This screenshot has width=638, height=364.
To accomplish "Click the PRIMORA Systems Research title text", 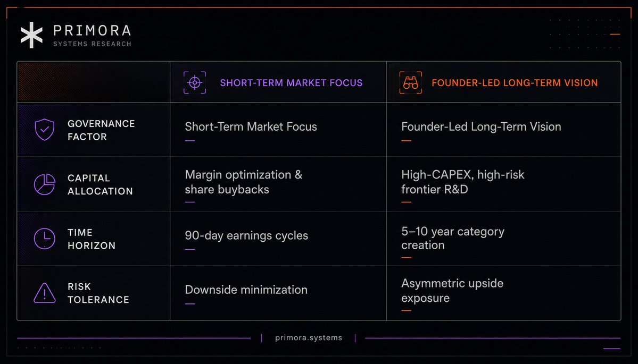I will click(93, 36).
